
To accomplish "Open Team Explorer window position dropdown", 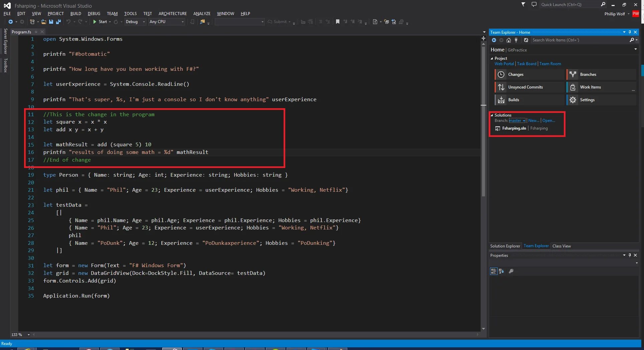I will coord(624,32).
